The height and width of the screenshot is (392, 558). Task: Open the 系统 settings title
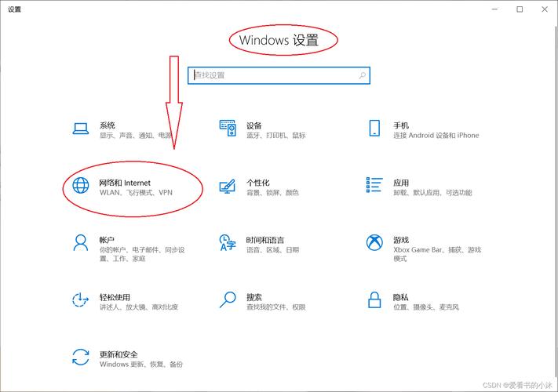click(107, 125)
